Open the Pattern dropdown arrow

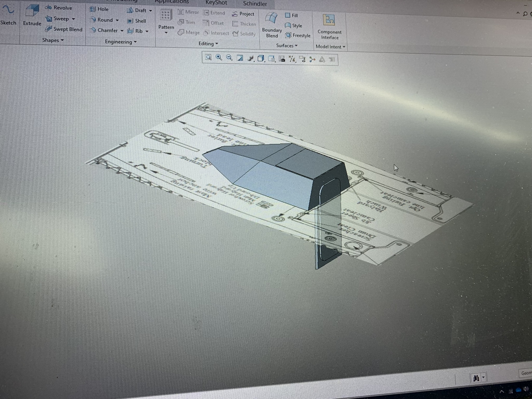[x=166, y=33]
